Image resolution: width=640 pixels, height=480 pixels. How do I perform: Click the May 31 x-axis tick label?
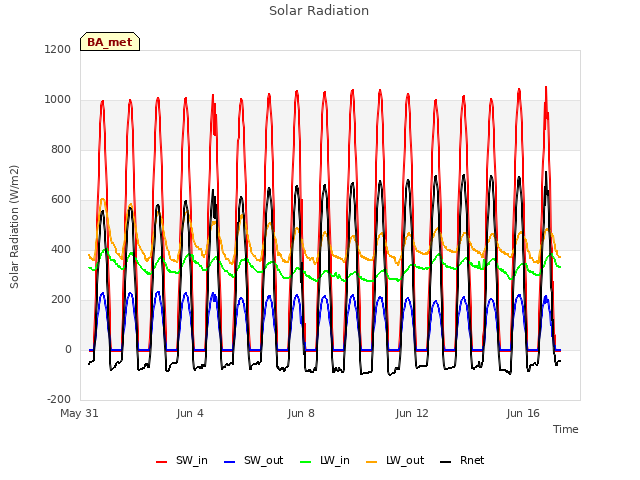point(79,413)
